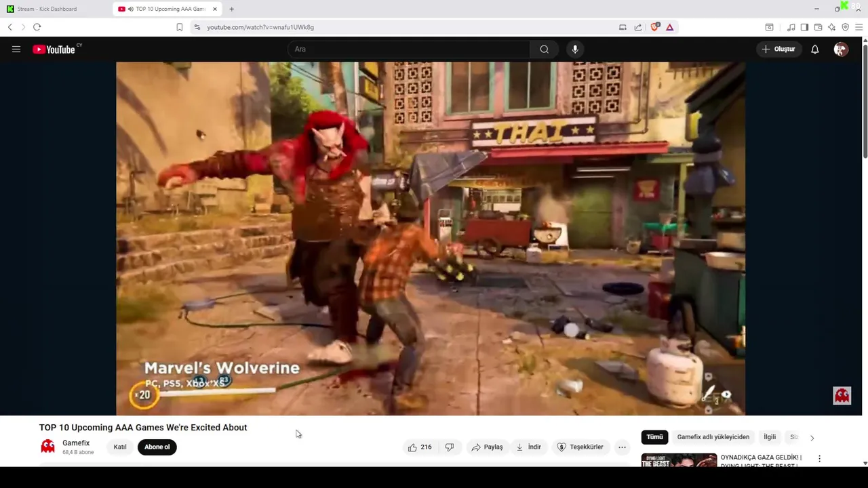Open the VPN shield icon
868x488 pixels.
(845, 27)
